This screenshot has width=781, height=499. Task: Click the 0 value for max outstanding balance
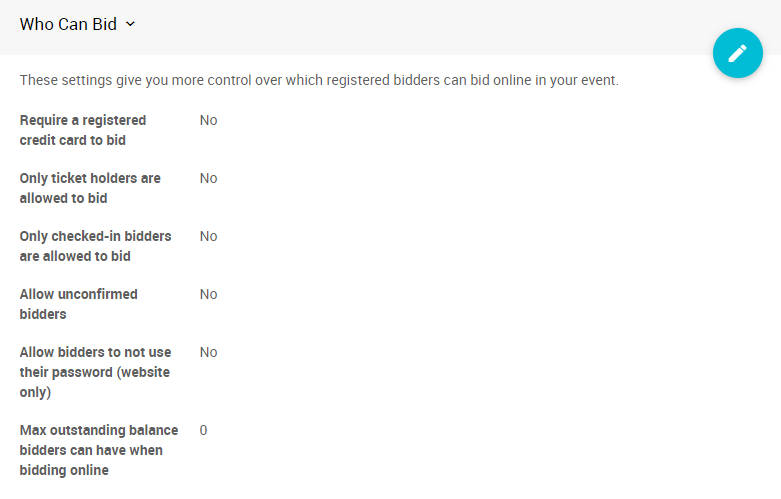coord(203,430)
